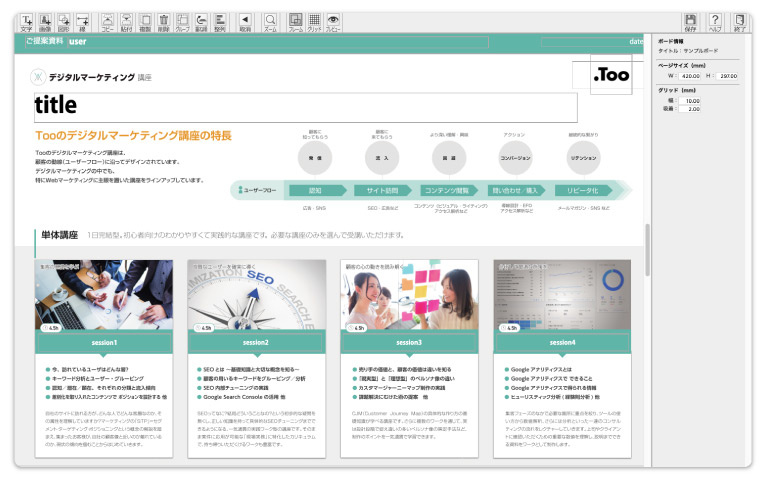Open the ヘルプ question mark help
762x480 pixels.
(x=715, y=22)
